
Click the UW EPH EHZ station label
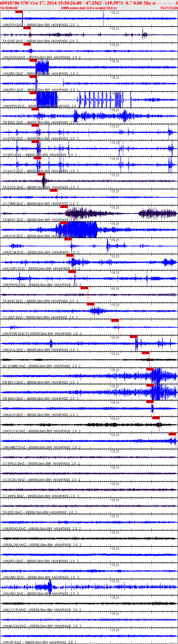point(13,25)
